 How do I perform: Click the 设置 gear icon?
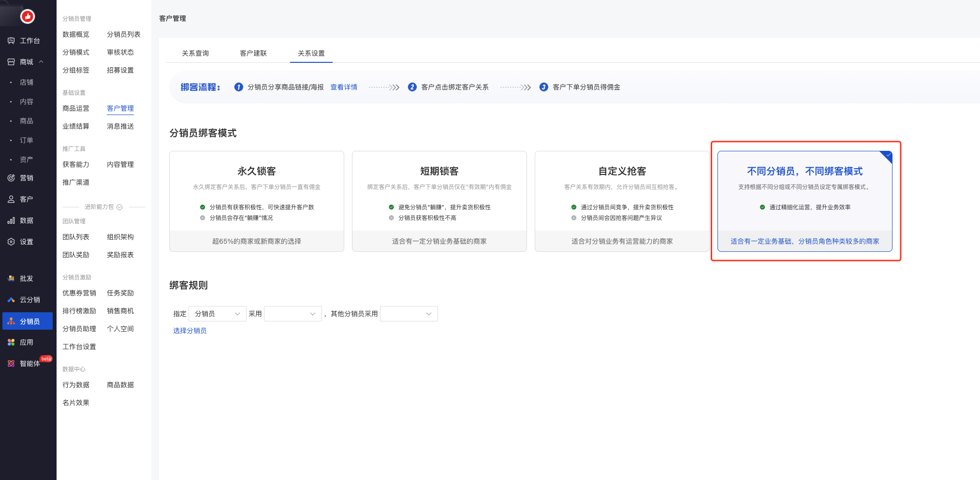[11, 242]
